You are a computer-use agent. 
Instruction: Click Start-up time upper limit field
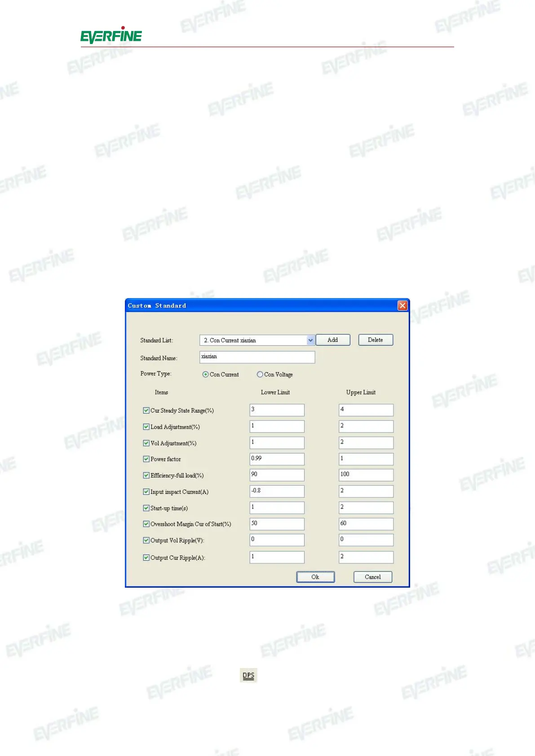click(366, 508)
